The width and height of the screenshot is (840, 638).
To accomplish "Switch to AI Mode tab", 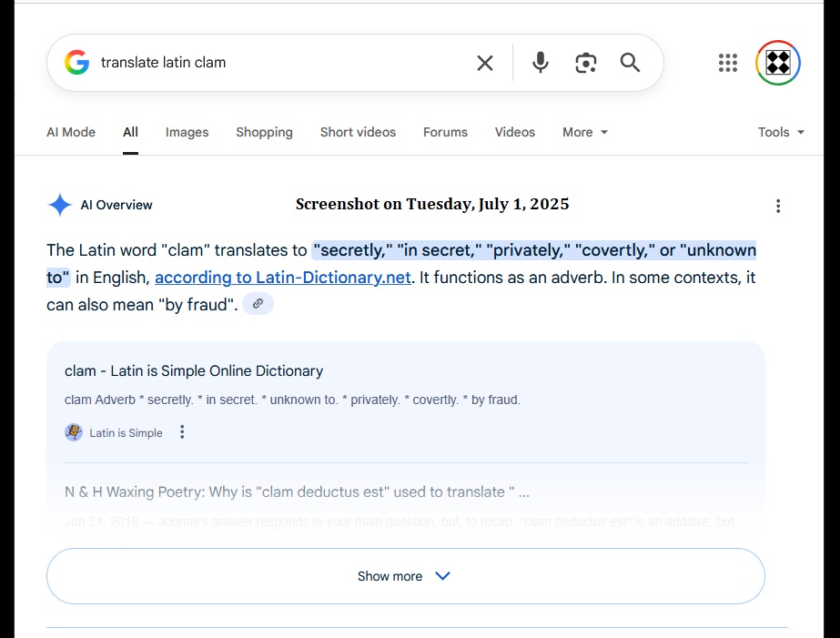I will [x=71, y=132].
